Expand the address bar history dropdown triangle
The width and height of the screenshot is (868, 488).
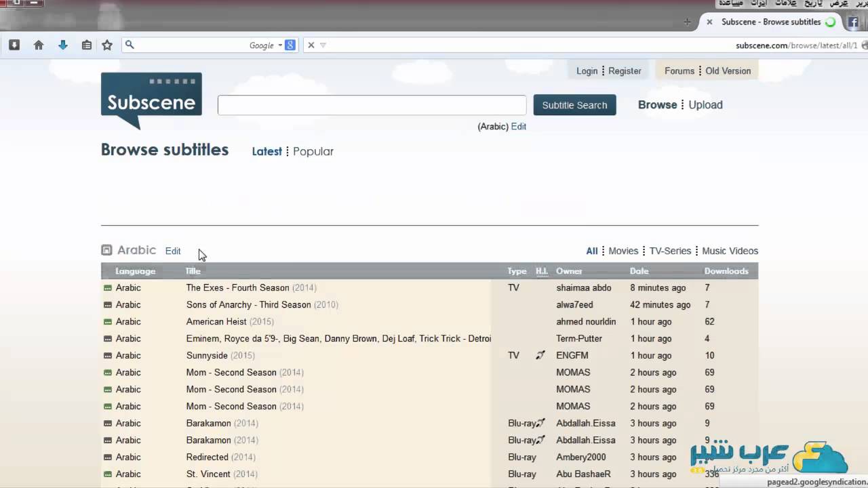point(323,45)
